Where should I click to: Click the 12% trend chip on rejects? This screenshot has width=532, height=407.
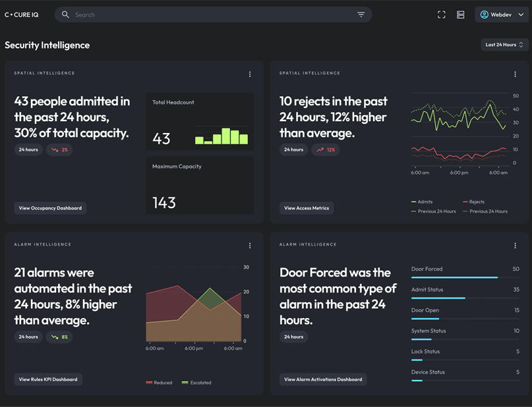[326, 149]
